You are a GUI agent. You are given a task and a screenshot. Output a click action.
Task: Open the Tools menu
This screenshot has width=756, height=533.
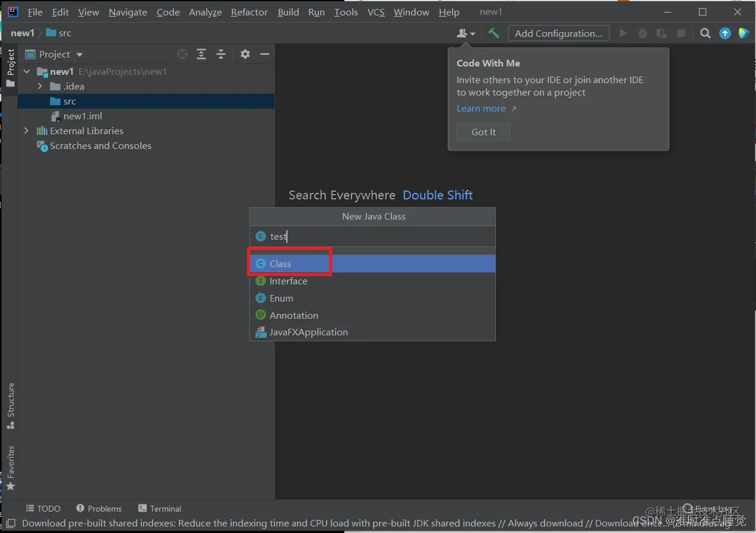[346, 12]
